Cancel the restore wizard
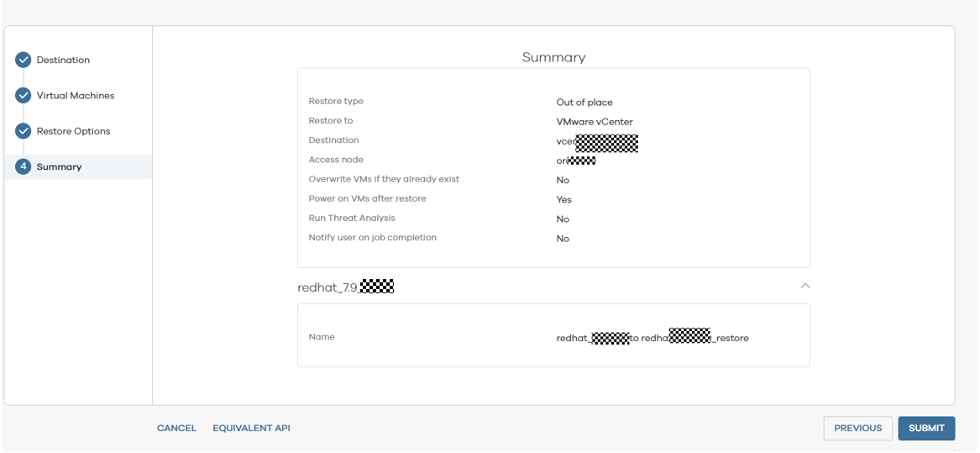The image size is (980, 453). (176, 429)
